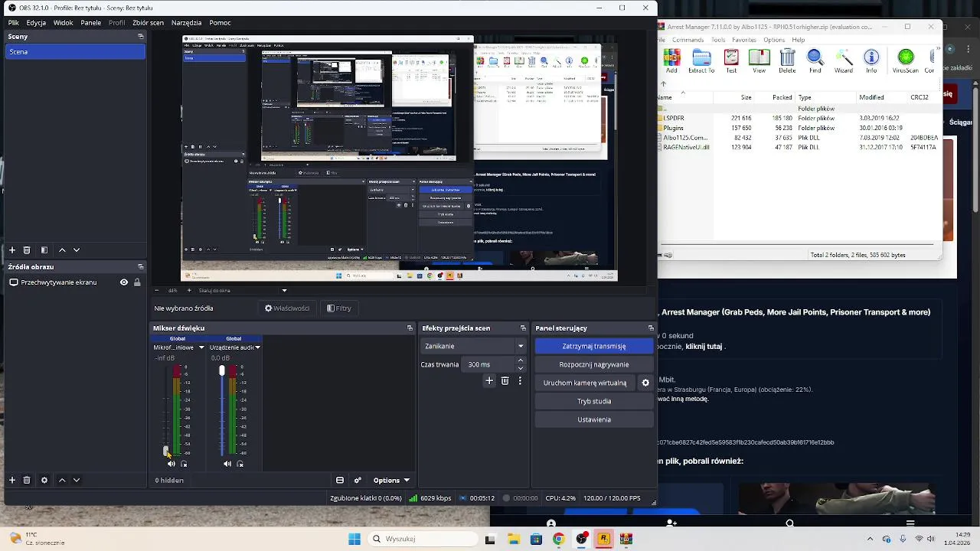Open the Narzędzia menu

coord(187,23)
